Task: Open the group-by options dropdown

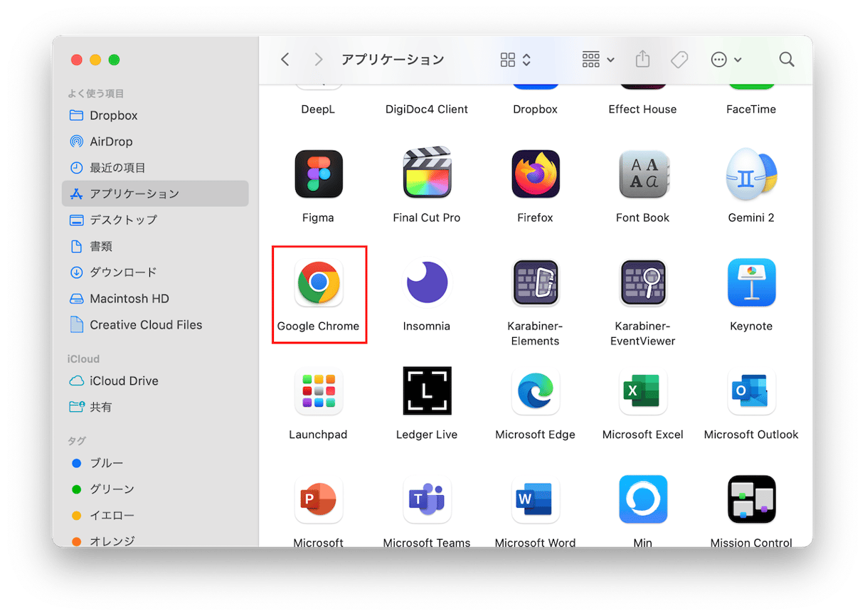Action: pyautogui.click(x=598, y=60)
